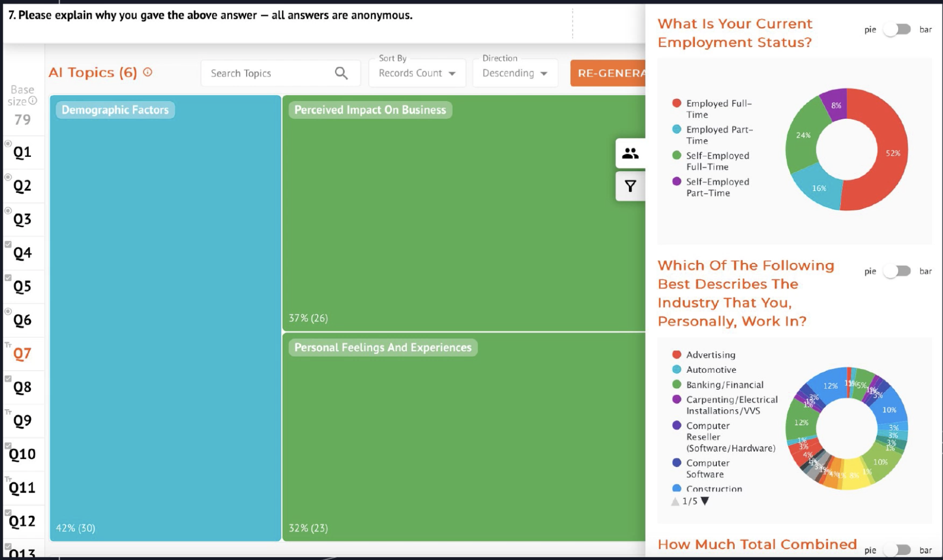This screenshot has width=943, height=560.
Task: Click the record indicator icon next to Q1
Action: coord(7,144)
